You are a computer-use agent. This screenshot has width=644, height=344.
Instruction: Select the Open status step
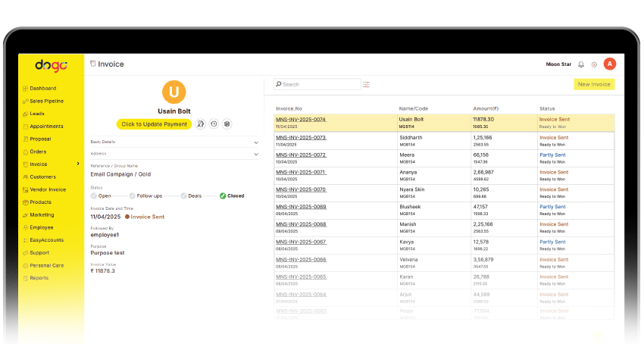pyautogui.click(x=94, y=195)
